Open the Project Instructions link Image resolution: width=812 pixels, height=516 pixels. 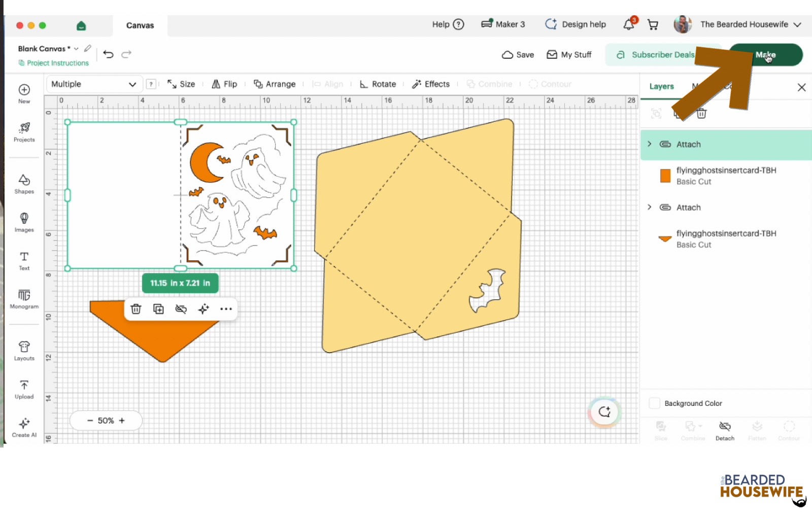54,63
